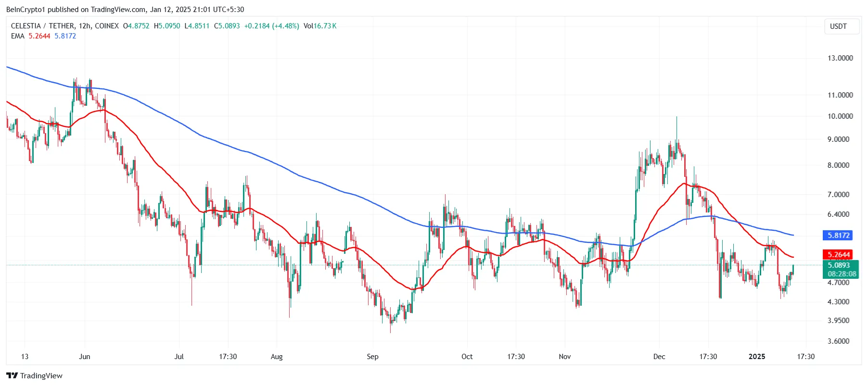Click the candle countdown timer 08:28:08
This screenshot has height=386, width=868.
tap(841, 274)
